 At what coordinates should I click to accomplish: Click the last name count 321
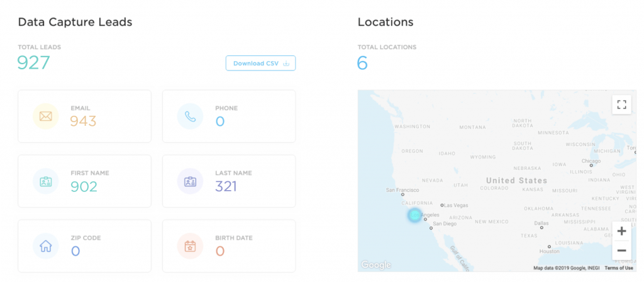click(226, 186)
